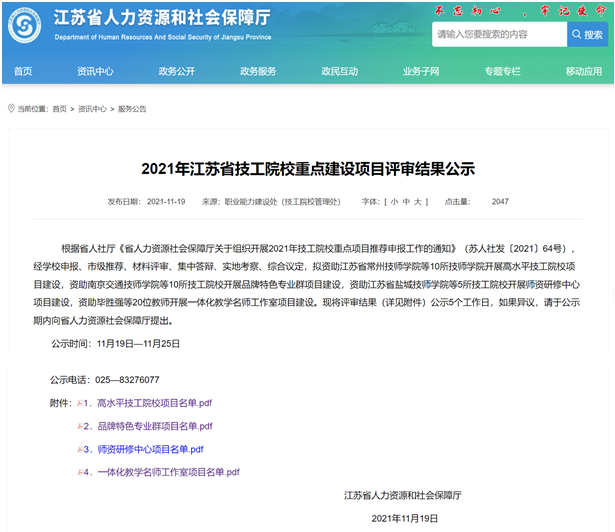Open 师资研修中心项目名单.pdf attachment
Viewport: 615px width, 532px height.
(x=151, y=450)
